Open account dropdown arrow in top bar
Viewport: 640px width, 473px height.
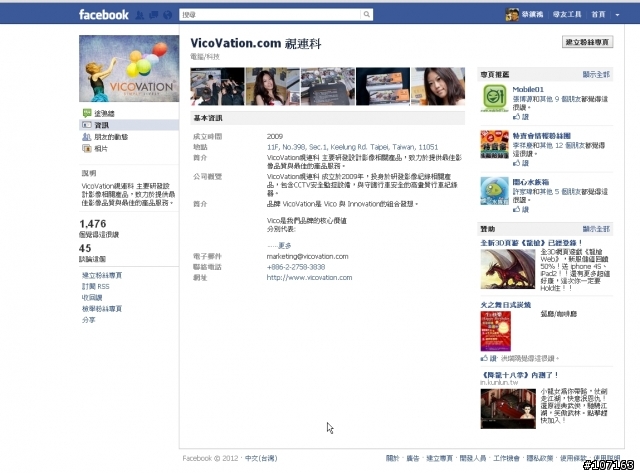coord(617,15)
